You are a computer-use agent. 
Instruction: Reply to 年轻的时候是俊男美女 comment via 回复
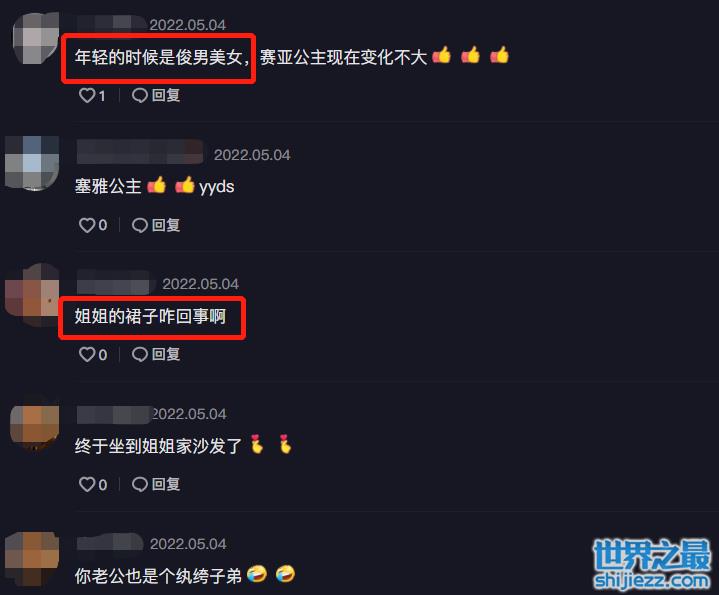point(166,95)
